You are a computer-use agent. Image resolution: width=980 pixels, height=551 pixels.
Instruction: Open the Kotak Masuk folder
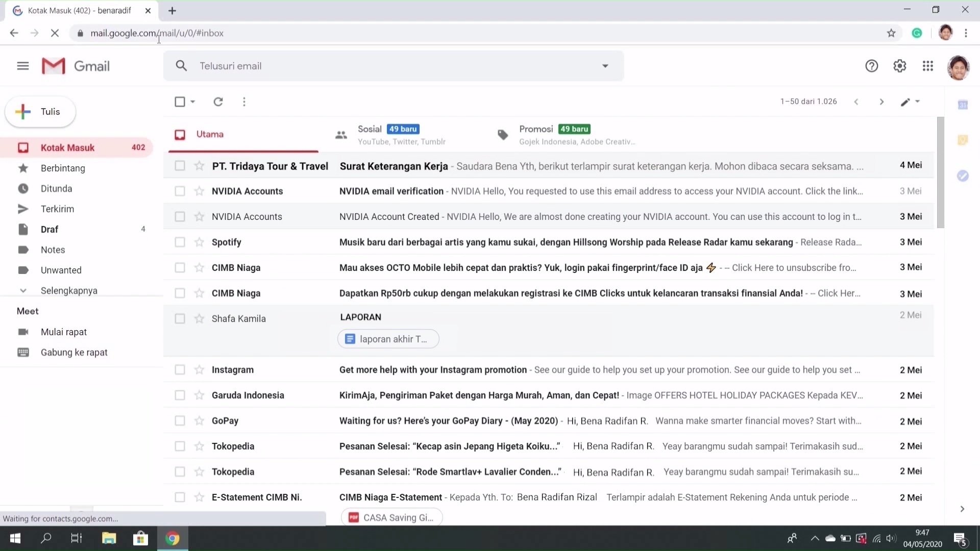click(x=77, y=147)
